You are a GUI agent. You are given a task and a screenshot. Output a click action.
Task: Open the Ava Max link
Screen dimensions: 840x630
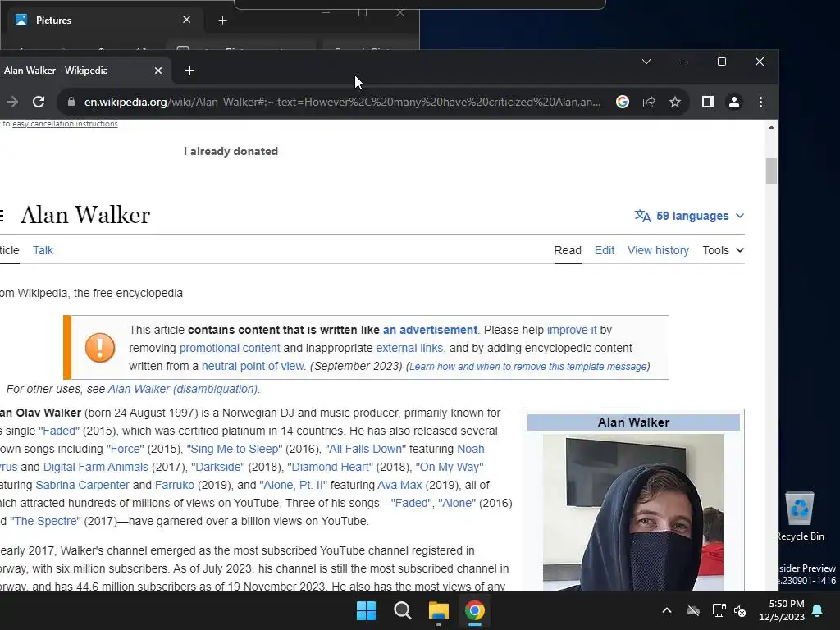(399, 486)
